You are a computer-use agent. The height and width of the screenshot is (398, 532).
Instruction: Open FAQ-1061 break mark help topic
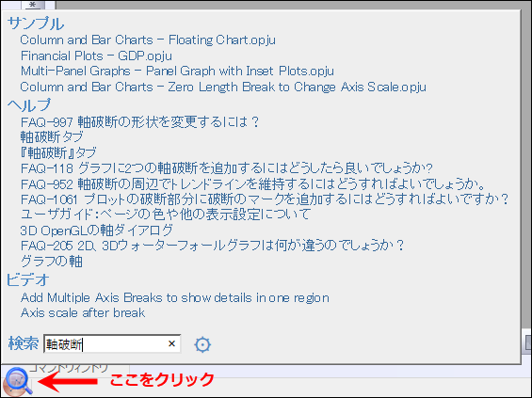[265, 199]
